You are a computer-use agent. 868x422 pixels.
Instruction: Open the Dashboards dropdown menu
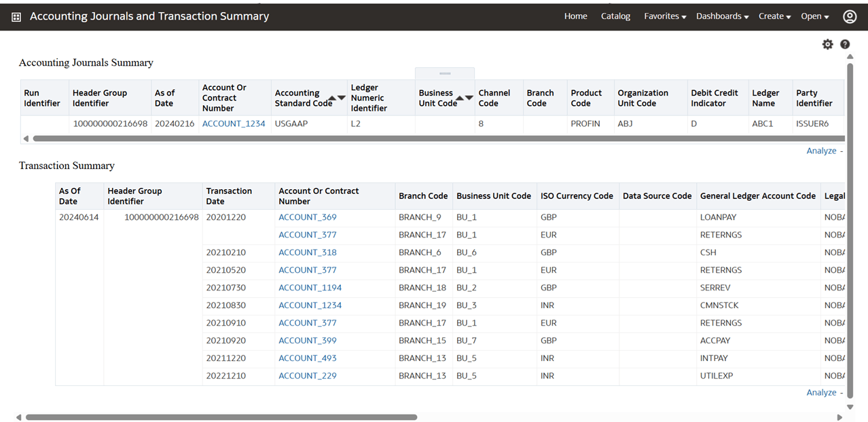pyautogui.click(x=721, y=16)
